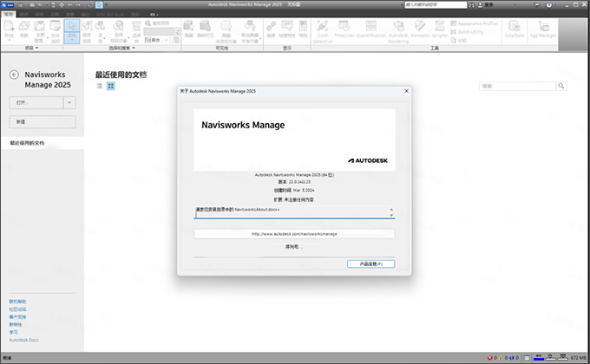Click the search magnifier icon
590x364 pixels.
[x=562, y=87]
